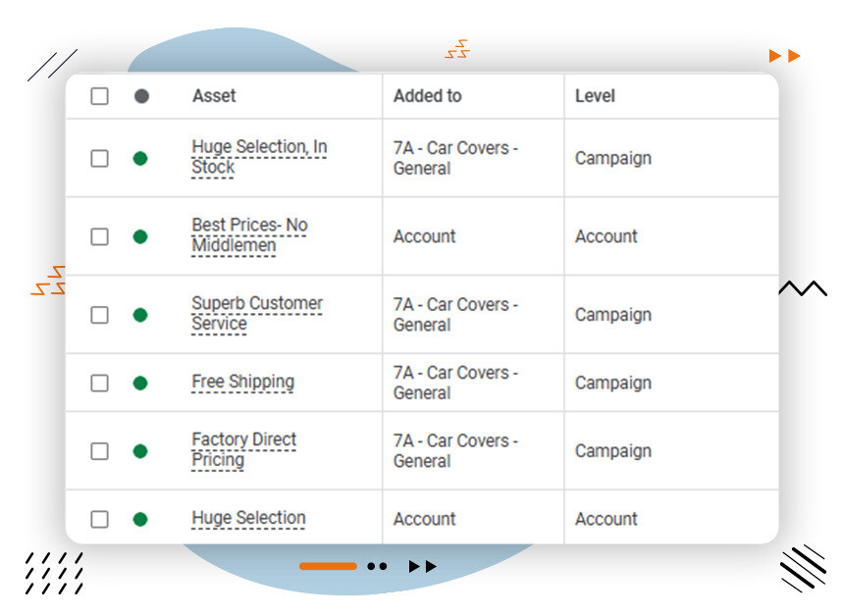Open the Huge Selection, In Stock asset link
This screenshot has height=616, width=844.
260,157
